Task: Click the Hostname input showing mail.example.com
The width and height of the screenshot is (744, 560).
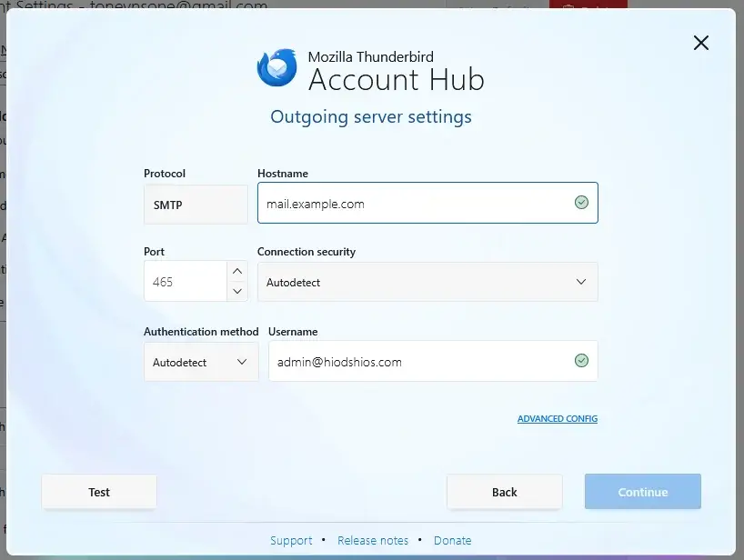Action: pyautogui.click(x=409, y=203)
